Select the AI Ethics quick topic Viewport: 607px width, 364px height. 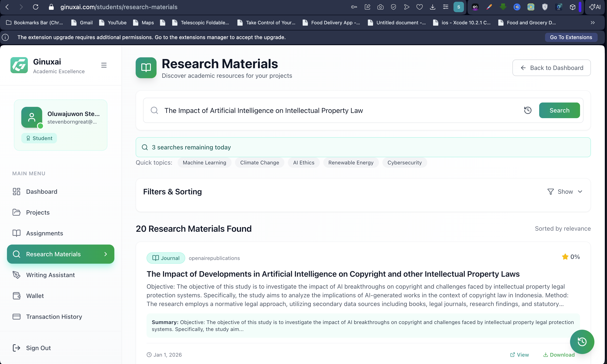(303, 163)
